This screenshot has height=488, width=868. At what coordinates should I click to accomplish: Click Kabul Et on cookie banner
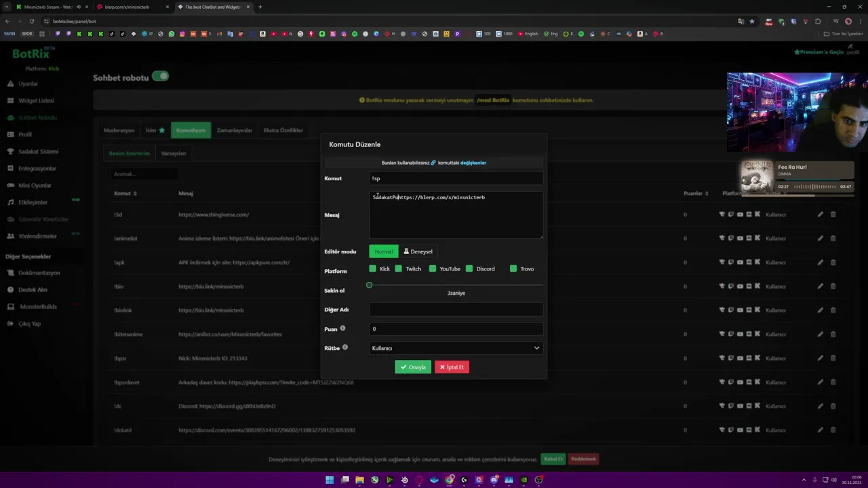(x=553, y=459)
